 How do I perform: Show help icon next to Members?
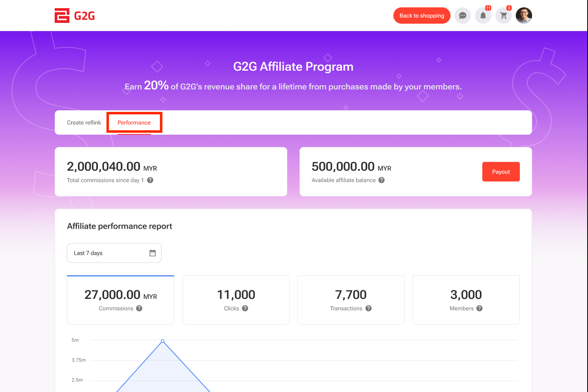[479, 308]
